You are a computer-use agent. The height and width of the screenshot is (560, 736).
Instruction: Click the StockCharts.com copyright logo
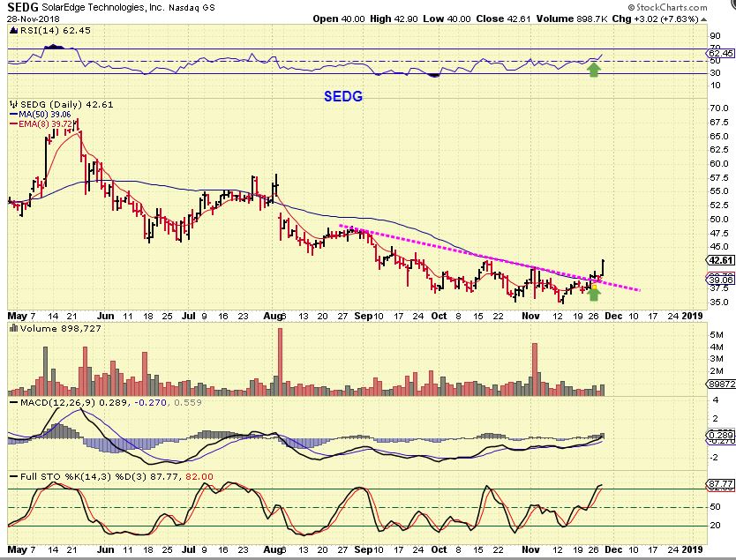pyautogui.click(x=667, y=7)
